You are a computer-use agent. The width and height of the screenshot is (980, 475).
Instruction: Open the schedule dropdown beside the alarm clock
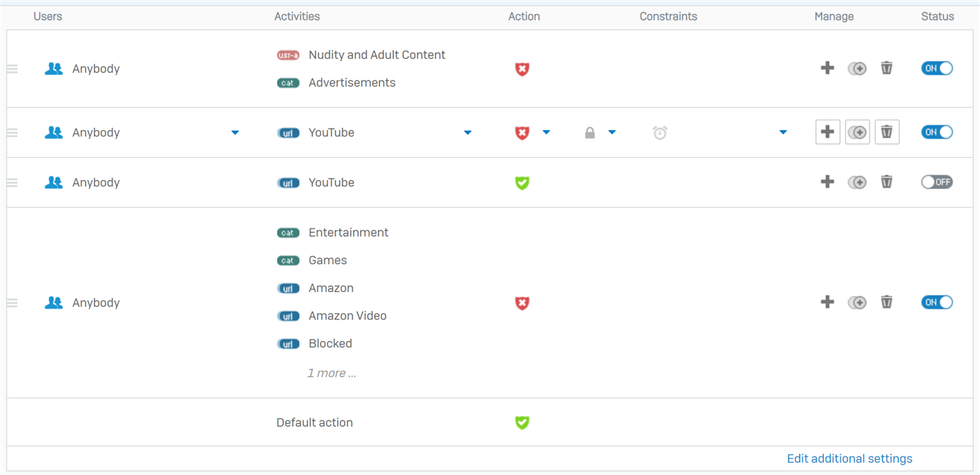tap(783, 133)
